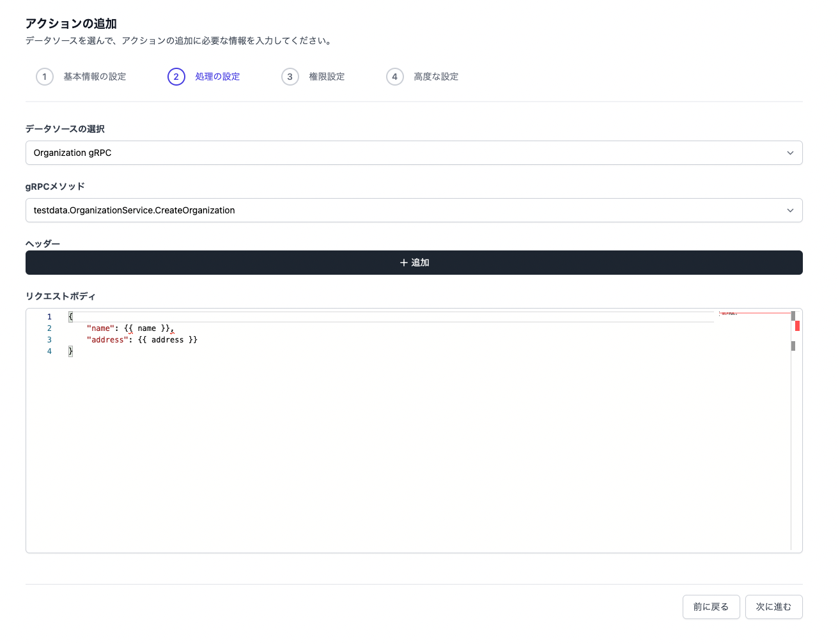Click 次に進む button
Viewport: 838px width, 644px height.
(773, 607)
